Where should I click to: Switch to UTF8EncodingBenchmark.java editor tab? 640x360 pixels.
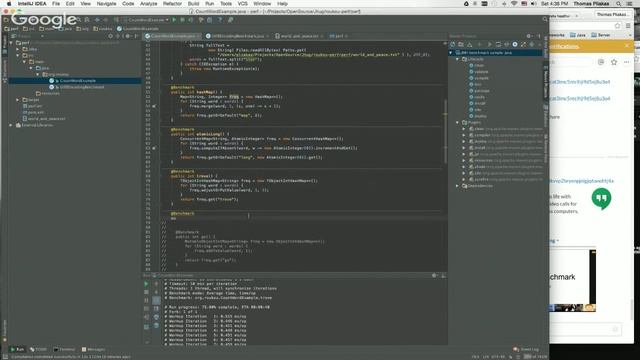tap(238, 36)
